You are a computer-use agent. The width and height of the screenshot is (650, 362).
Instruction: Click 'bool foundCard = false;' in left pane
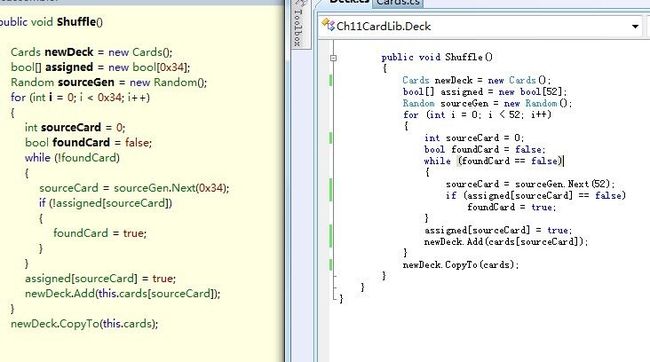(88, 143)
